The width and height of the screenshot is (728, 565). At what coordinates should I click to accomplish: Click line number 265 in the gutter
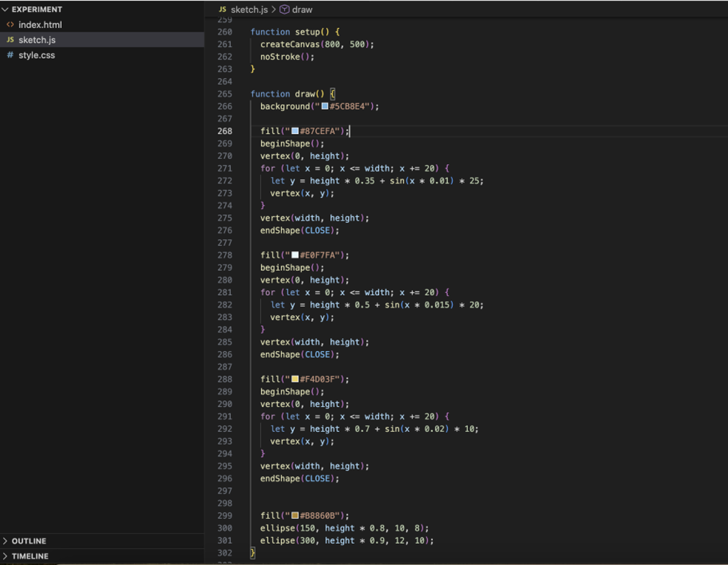(224, 94)
